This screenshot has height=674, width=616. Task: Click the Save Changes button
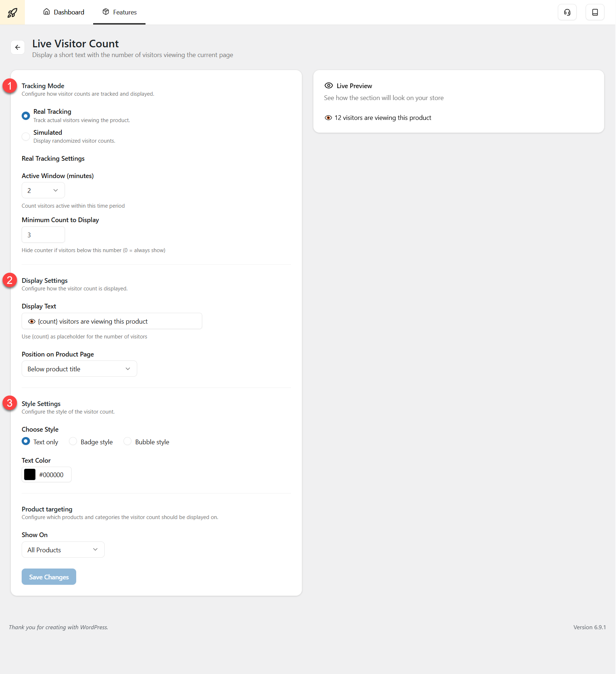point(49,577)
